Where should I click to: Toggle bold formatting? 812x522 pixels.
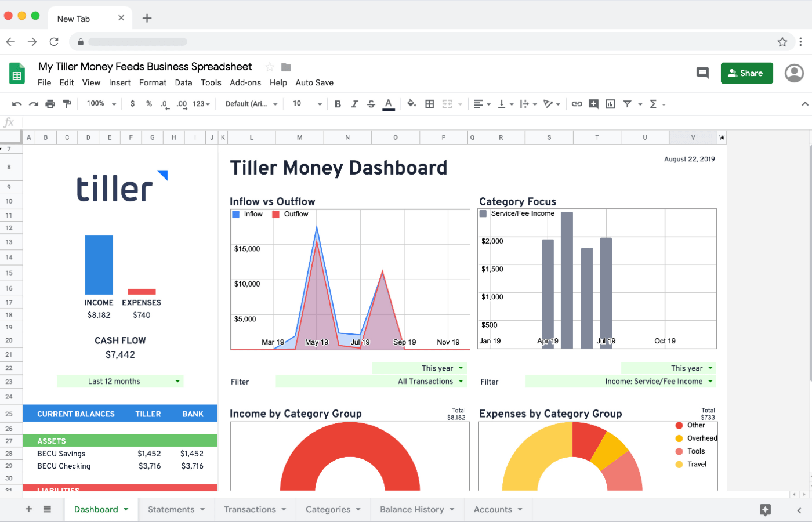pyautogui.click(x=338, y=104)
